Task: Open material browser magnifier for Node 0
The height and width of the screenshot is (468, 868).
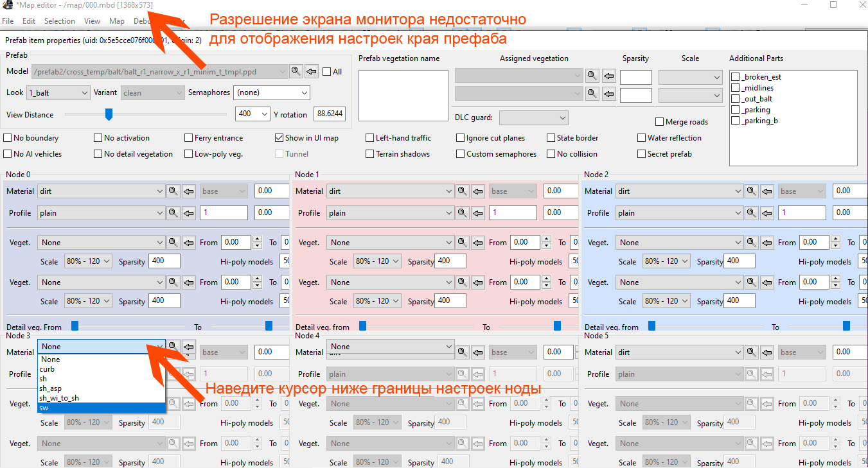Action: point(173,191)
